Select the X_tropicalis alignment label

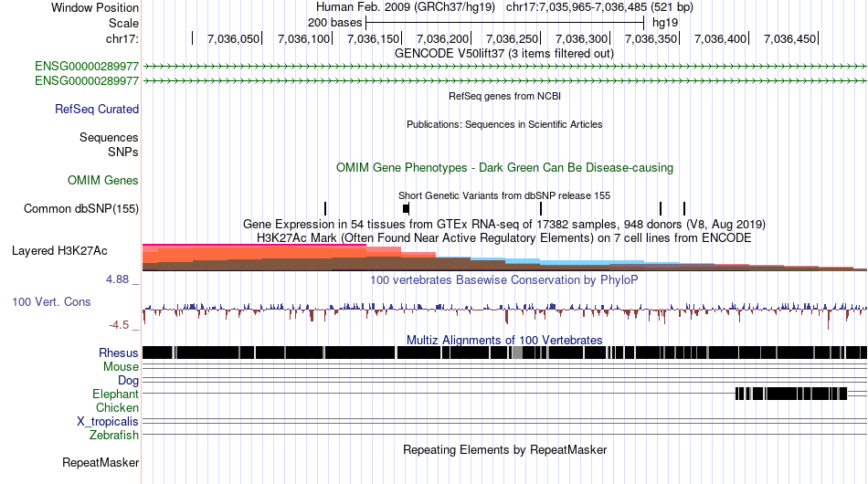point(108,422)
